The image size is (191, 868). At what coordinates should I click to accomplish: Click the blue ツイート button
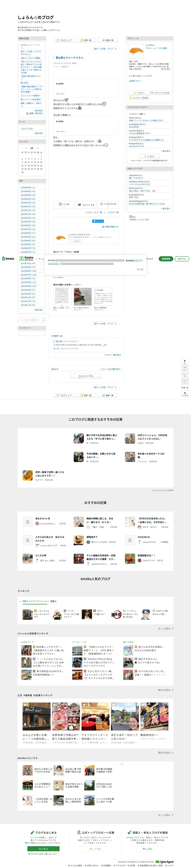pyautogui.click(x=98, y=221)
